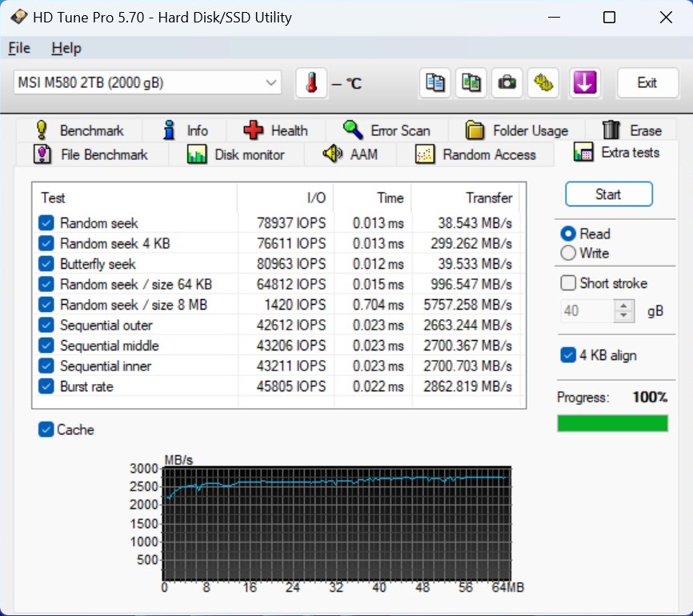Screen dimensions: 693x616
Task: Open the Help menu
Action: [66, 48]
